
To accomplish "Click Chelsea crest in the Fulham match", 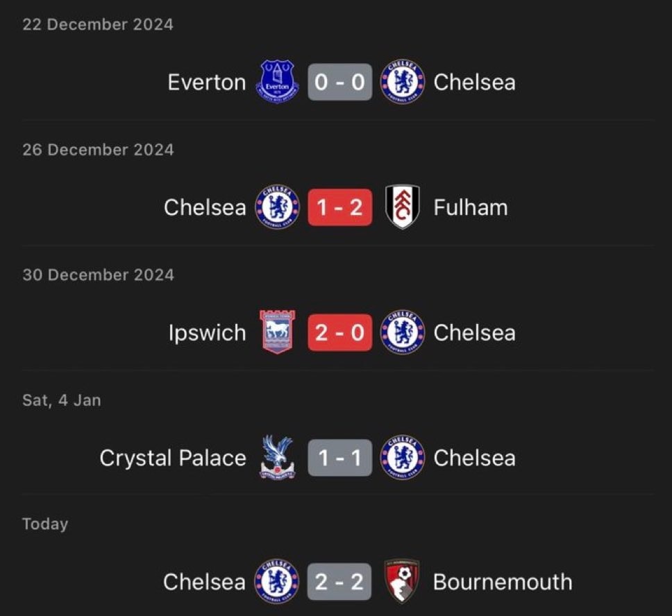I will [277, 207].
